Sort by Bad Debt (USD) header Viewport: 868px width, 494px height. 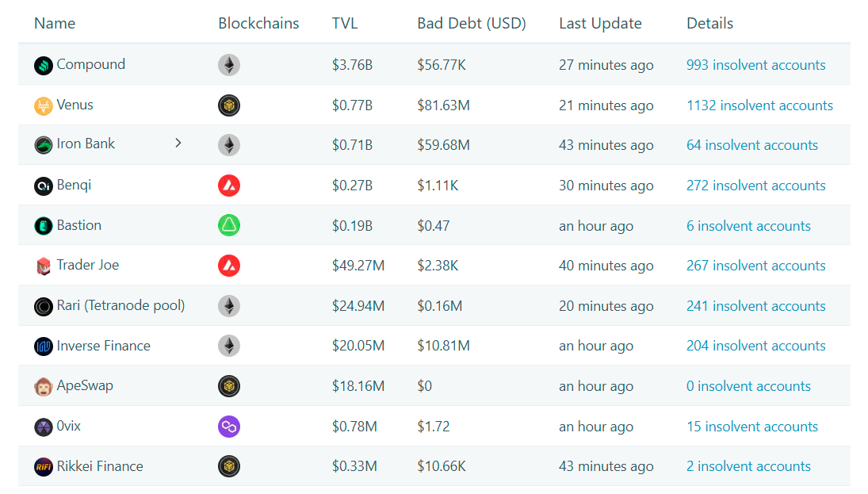[471, 23]
